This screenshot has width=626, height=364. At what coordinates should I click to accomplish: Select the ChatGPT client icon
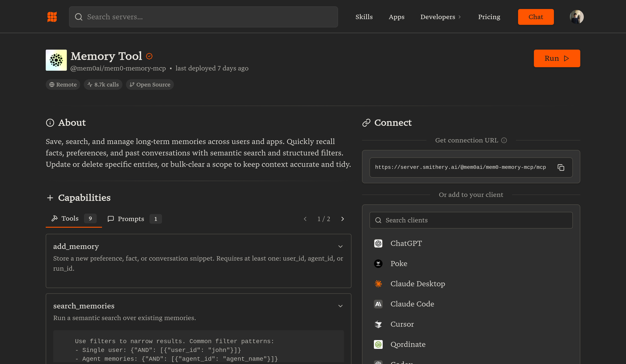pyautogui.click(x=378, y=243)
